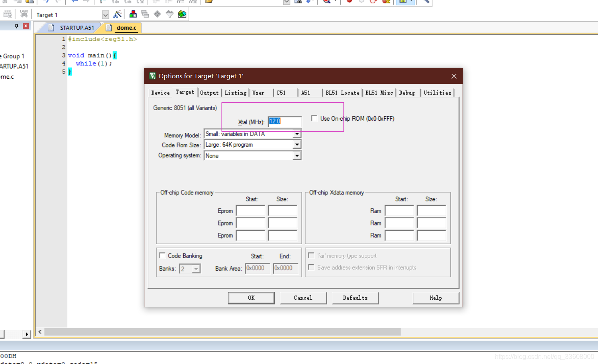Viewport: 598px width, 364px height.
Task: Click the editor scroll-left arrow
Action: pyautogui.click(x=40, y=332)
